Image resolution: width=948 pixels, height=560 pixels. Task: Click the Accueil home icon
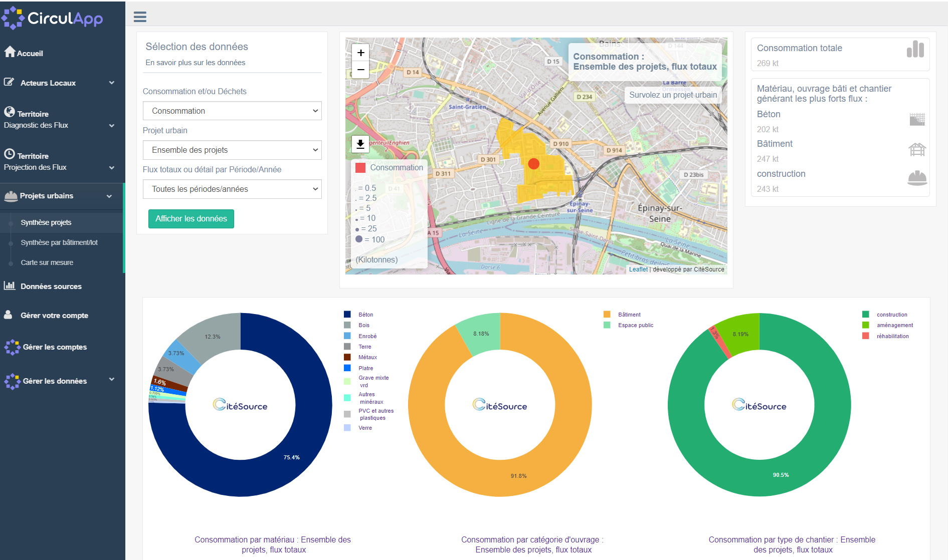point(10,52)
